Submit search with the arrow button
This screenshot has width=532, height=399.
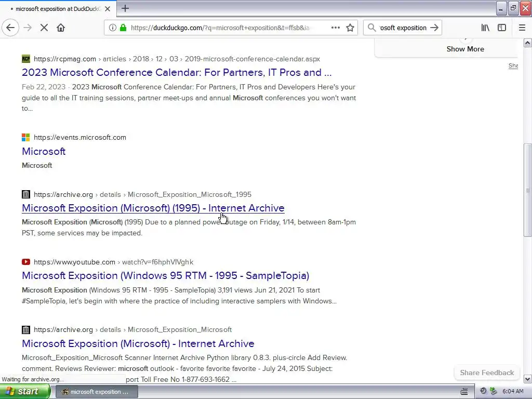click(x=434, y=28)
